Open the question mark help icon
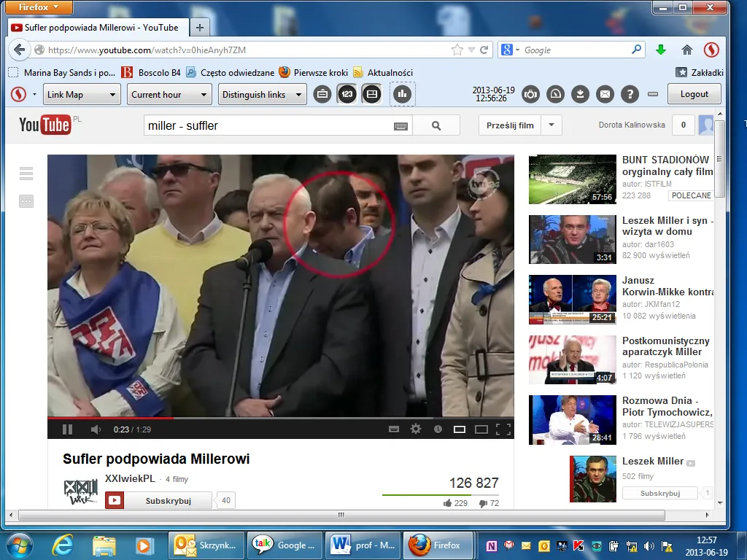 [629, 94]
